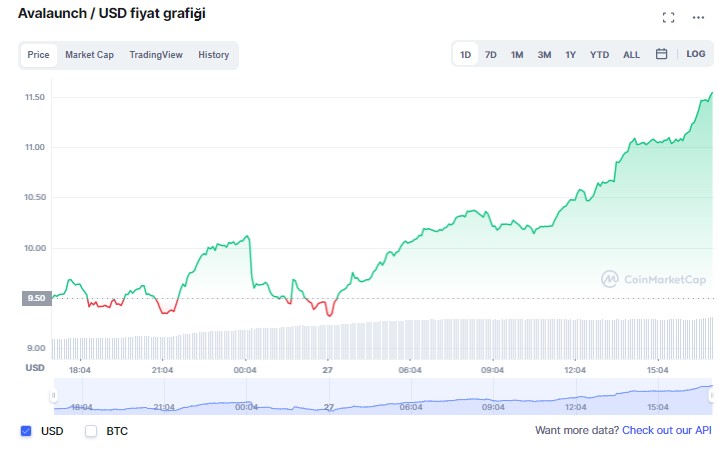Select the 1Y time range
This screenshot has height=462, width=719.
(570, 55)
